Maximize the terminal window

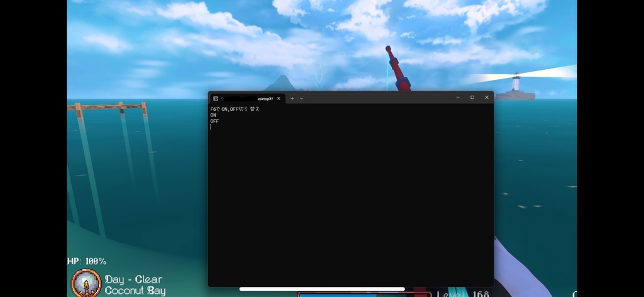[472, 98]
